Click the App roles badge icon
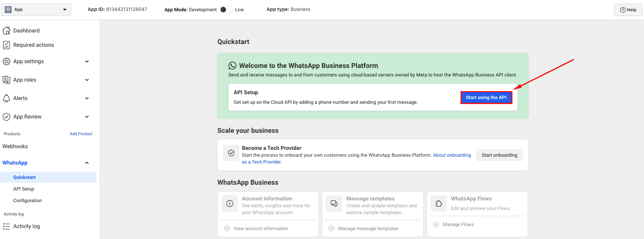 pyautogui.click(x=6, y=80)
